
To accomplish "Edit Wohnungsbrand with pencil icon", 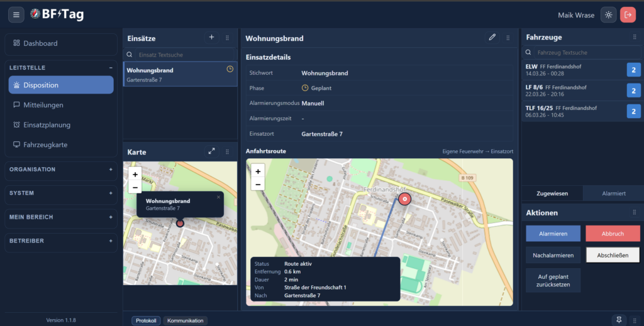I will [492, 38].
